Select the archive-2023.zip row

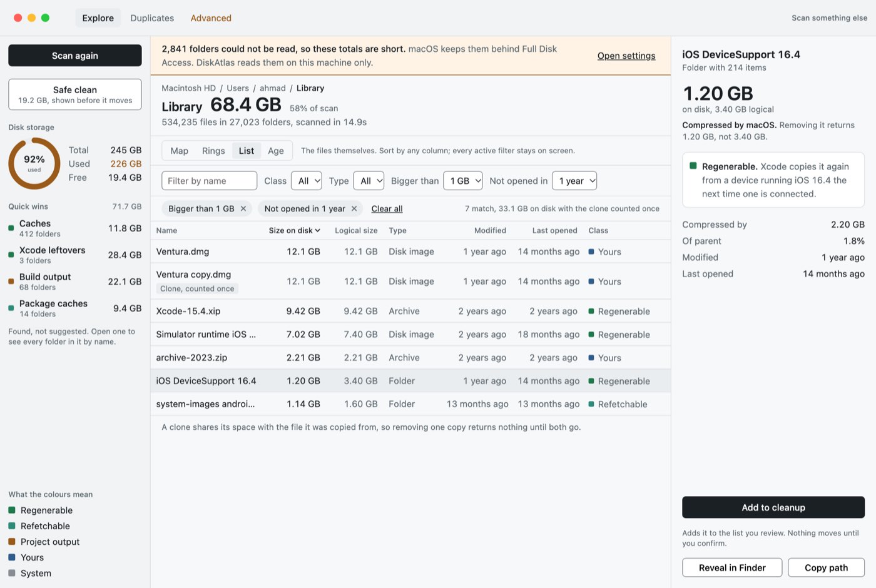[410, 358]
